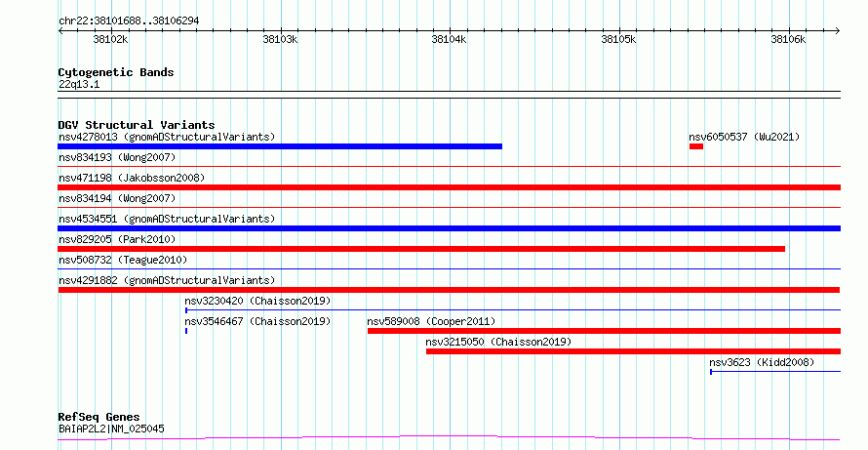Click the nsv6050537 (Wu2021) label
The width and height of the screenshot is (868, 450).
[x=744, y=137]
